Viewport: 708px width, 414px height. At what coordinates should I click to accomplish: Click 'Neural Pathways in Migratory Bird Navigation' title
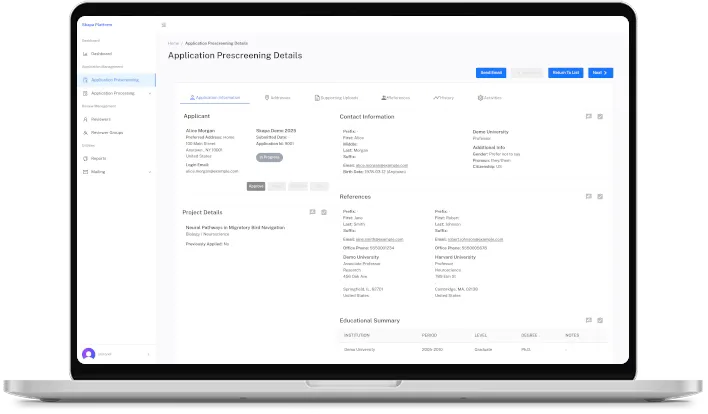click(235, 228)
